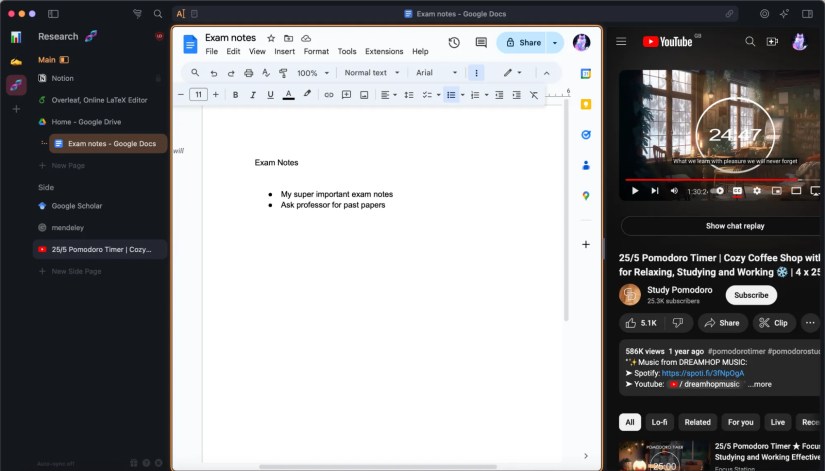The width and height of the screenshot is (825, 471).
Task: Open version history clock icon
Action: [454, 43]
